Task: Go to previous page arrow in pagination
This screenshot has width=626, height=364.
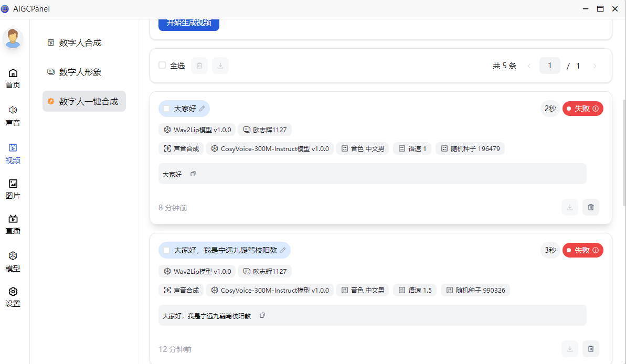Action: click(528, 66)
